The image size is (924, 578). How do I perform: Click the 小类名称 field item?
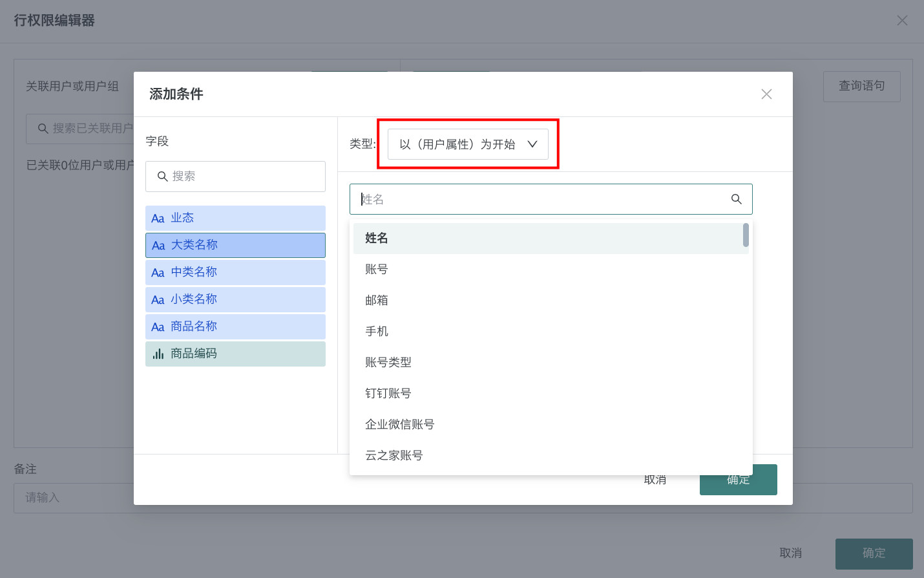[235, 300]
